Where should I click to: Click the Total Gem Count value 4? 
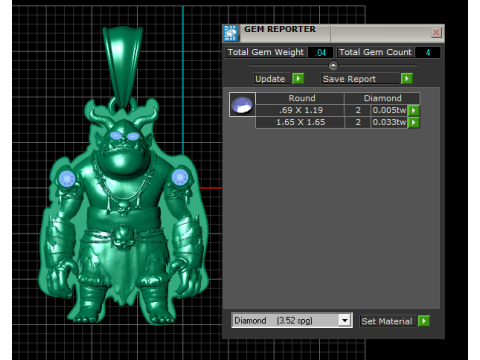coord(428,52)
